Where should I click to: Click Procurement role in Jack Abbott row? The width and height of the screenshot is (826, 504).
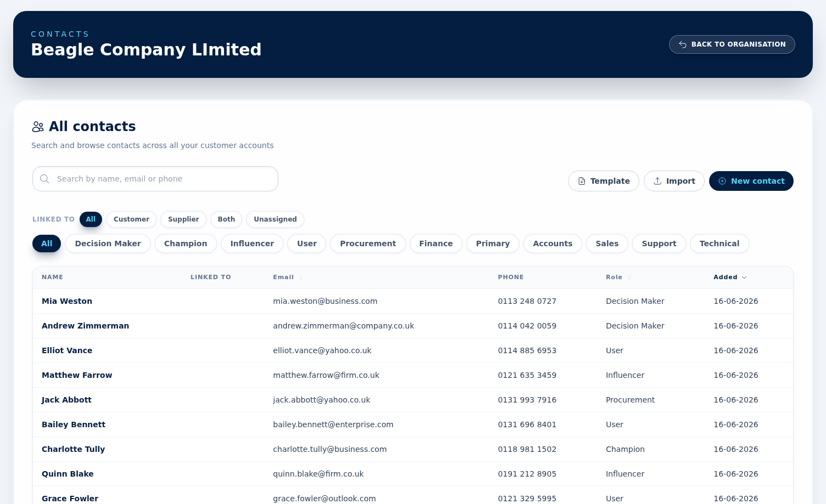[630, 400]
